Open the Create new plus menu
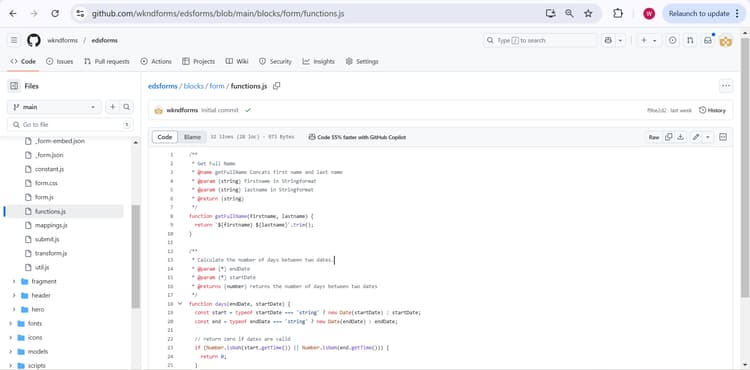Screen dimensions: 750x370 [649, 41]
